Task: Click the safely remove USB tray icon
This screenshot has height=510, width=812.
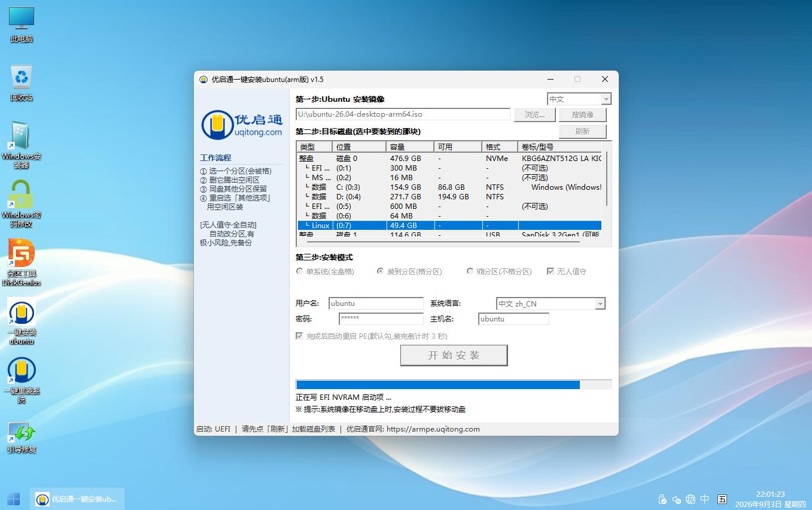Action: point(662,499)
